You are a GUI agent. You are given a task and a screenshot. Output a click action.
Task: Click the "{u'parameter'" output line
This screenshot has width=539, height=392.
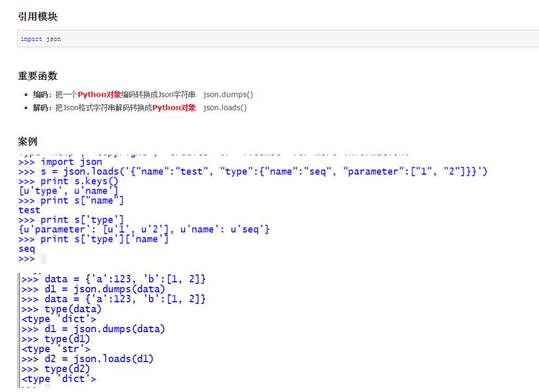coord(144,229)
